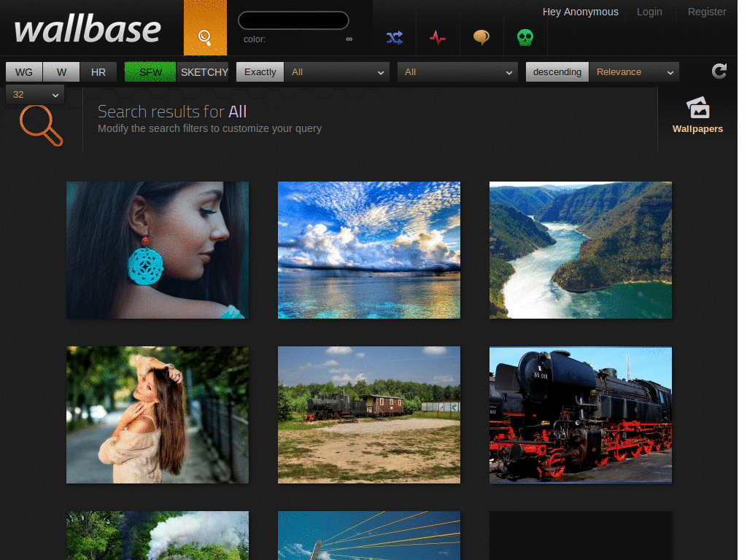Open the 32 results-per-page dropdown
Image resolution: width=747 pixels, height=560 pixels.
34,94
